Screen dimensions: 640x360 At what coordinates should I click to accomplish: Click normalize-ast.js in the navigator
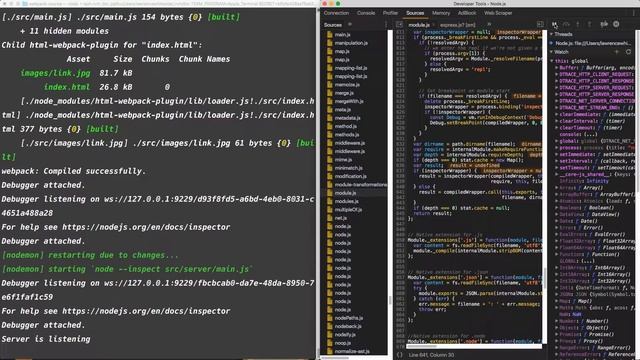click(352, 351)
